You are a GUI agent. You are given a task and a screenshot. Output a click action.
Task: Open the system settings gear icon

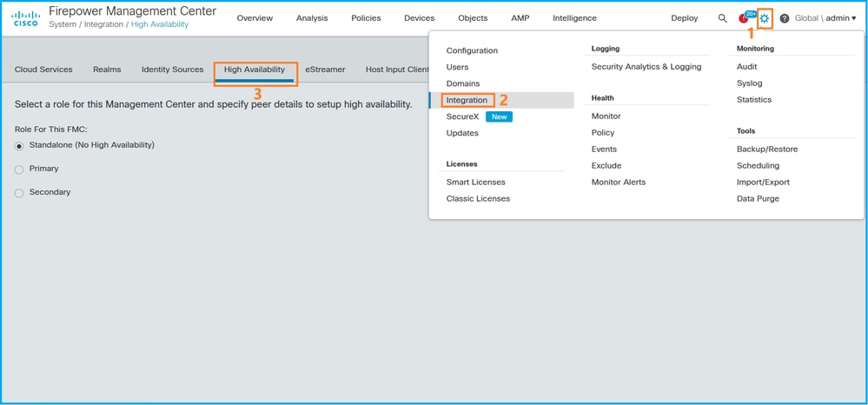765,18
